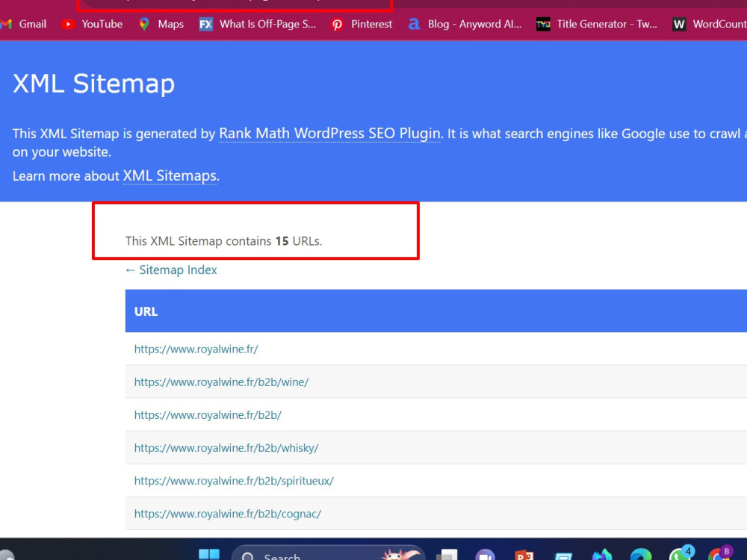Open the royalwine.fr/b2b/wine/ URL
747x560 pixels.
click(x=221, y=382)
